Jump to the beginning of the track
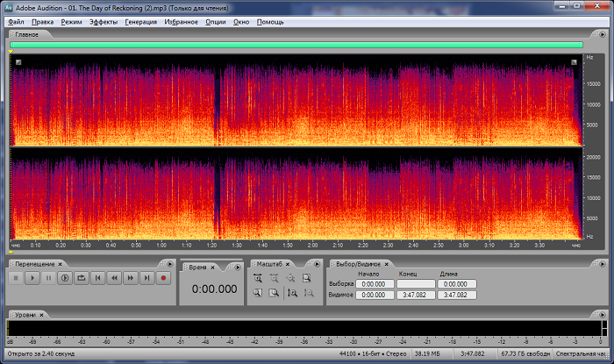 (98, 278)
